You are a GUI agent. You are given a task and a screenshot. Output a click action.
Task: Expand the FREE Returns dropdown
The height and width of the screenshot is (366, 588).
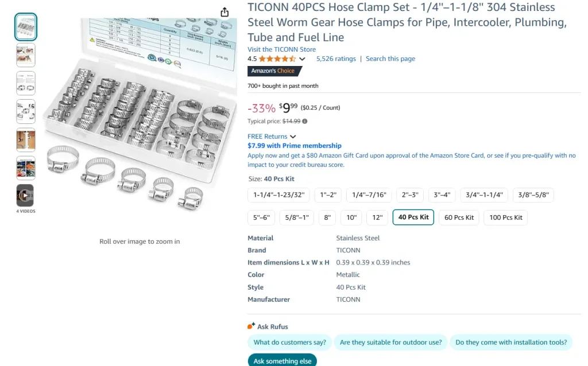(x=293, y=137)
